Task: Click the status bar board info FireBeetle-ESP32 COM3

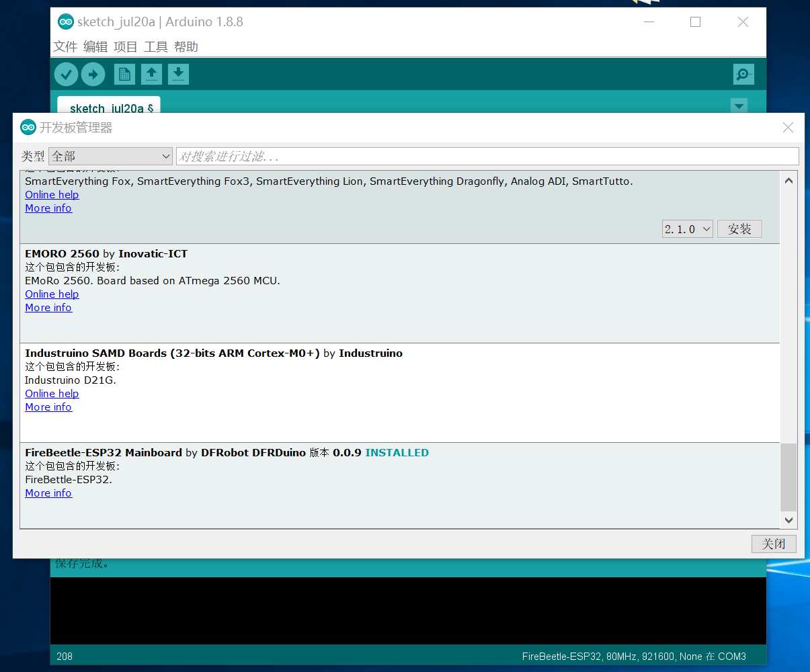Action: tap(634, 656)
